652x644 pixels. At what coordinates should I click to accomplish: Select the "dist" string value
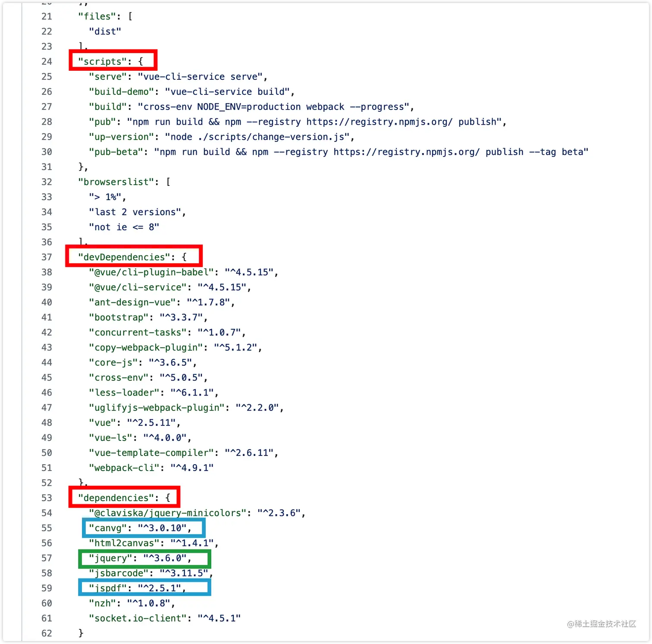[x=105, y=31]
